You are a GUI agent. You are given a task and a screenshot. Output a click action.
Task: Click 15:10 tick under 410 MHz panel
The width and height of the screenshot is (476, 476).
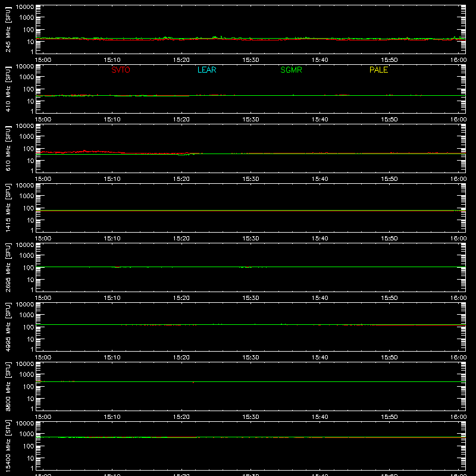(x=112, y=120)
